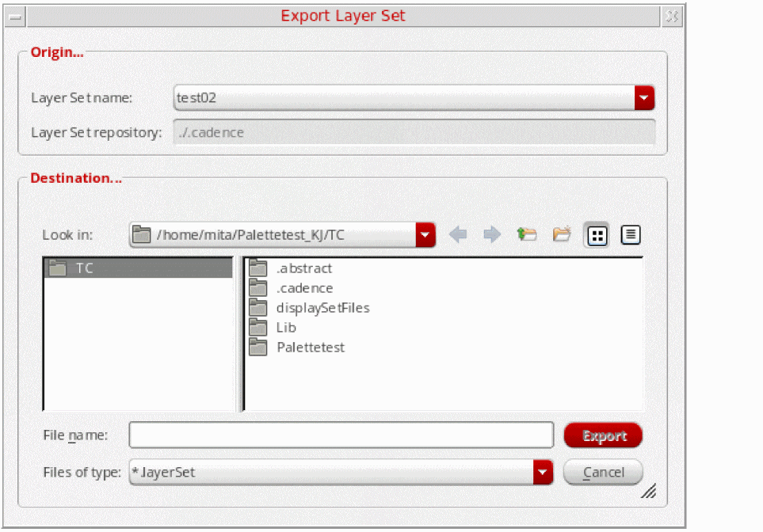Click the Palettetest folder icon

pos(258,348)
